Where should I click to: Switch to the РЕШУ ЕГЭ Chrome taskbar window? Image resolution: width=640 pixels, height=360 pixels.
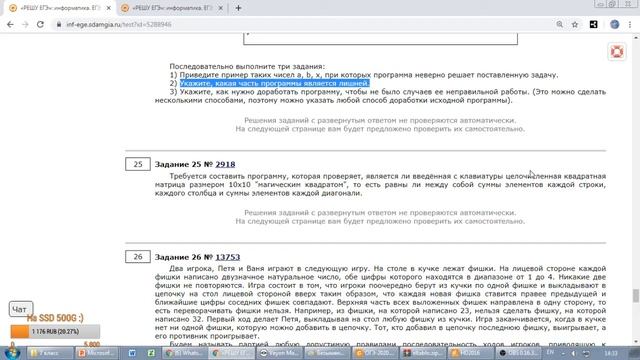tap(232, 353)
